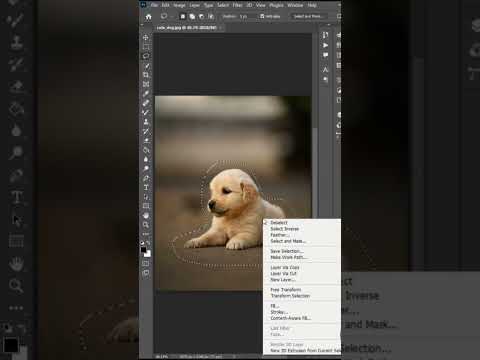Image resolution: width=480 pixels, height=360 pixels.
Task: Select the Crop tool
Action: coord(146,75)
